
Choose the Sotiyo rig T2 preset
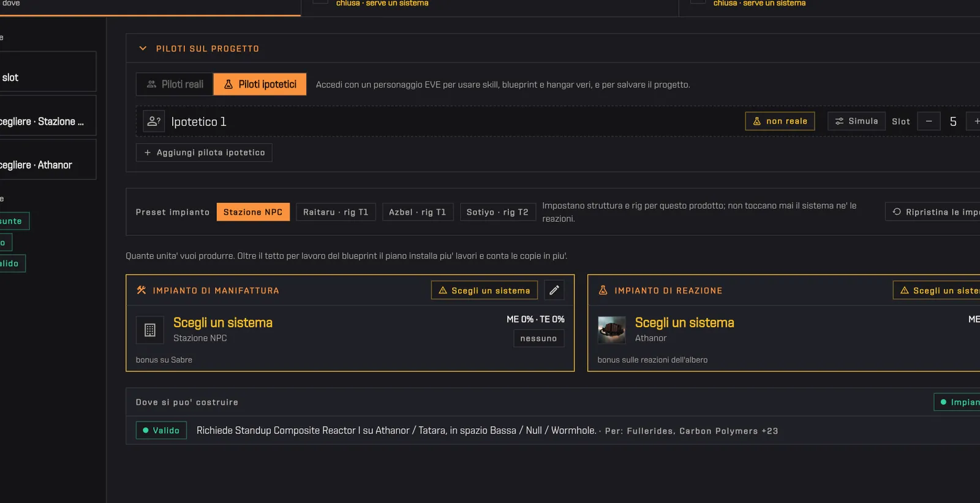497,212
